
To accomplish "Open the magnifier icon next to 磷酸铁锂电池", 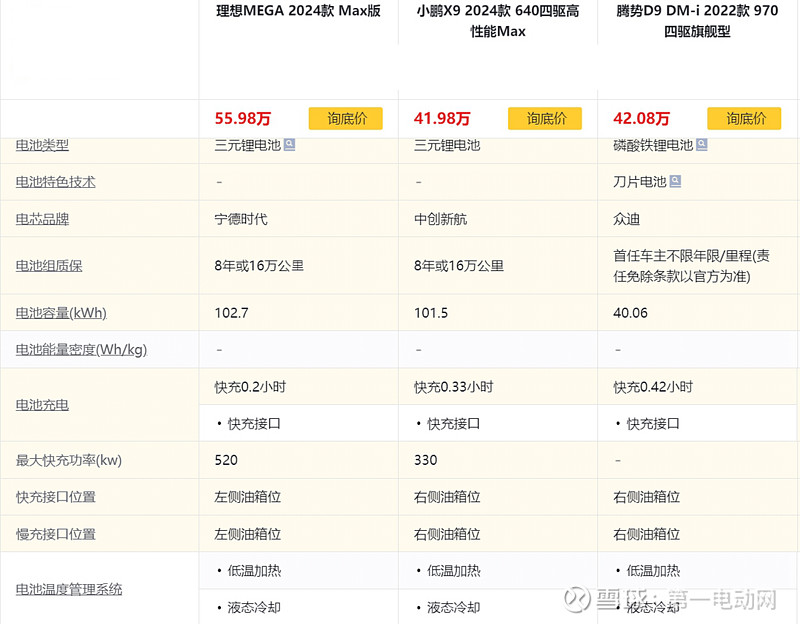I will pyautogui.click(x=700, y=145).
